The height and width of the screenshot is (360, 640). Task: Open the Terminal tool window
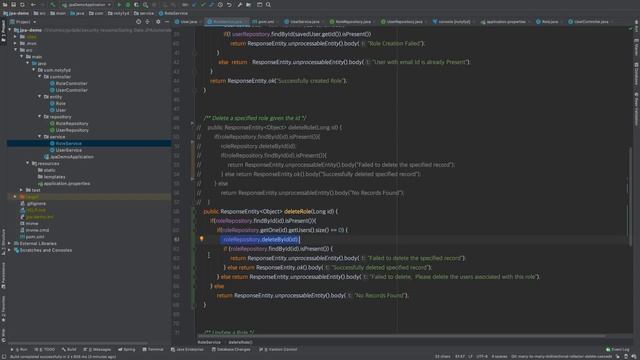point(153,349)
